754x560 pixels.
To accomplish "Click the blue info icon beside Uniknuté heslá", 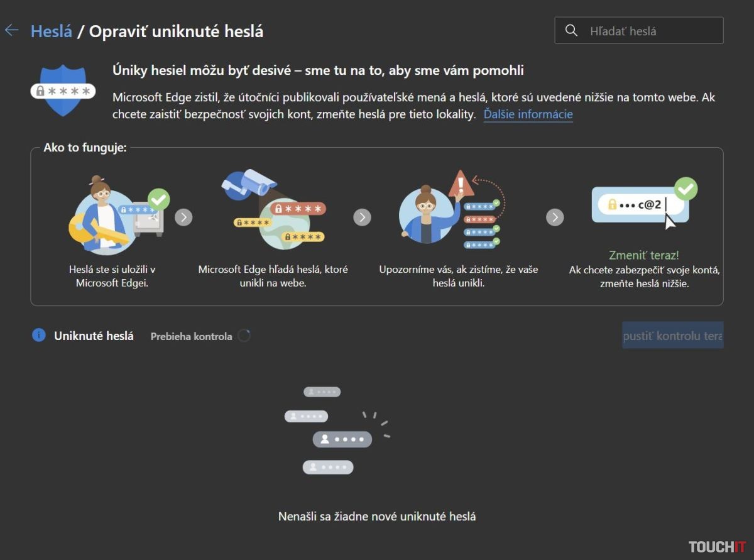I will [39, 336].
